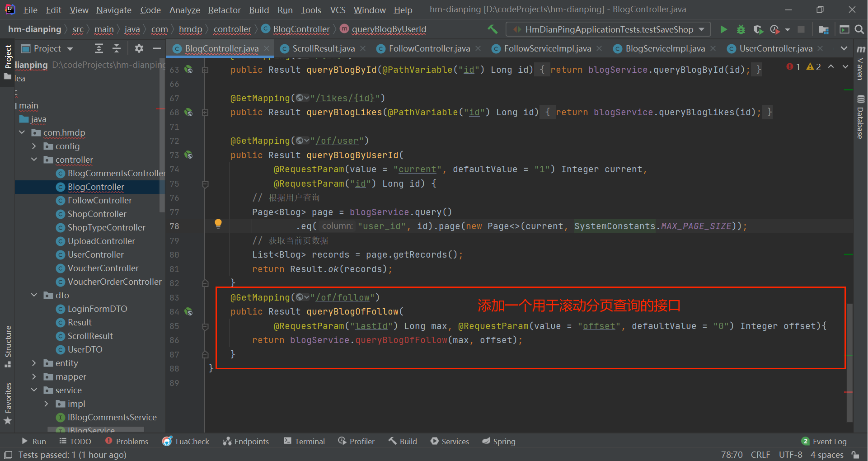
Task: Close the BlogController.java tab
Action: tap(267, 48)
